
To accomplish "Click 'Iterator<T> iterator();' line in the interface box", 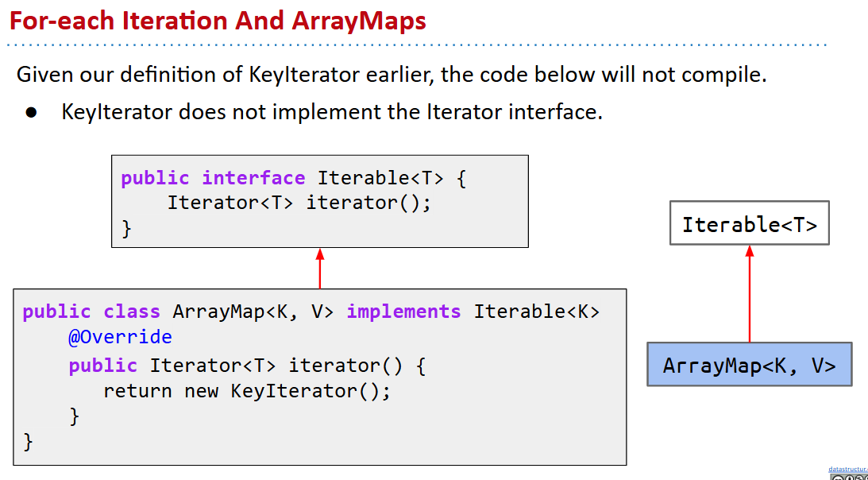I will coord(299,203).
